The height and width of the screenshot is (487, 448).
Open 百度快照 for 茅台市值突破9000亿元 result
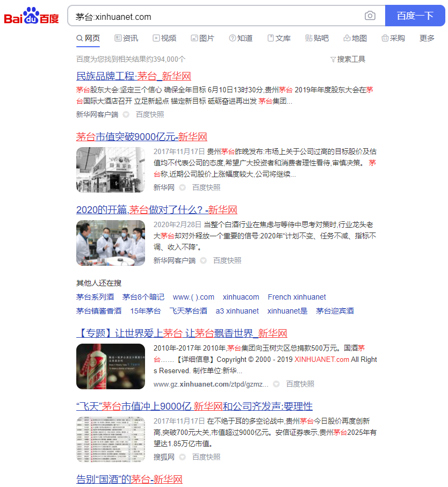[206, 187]
